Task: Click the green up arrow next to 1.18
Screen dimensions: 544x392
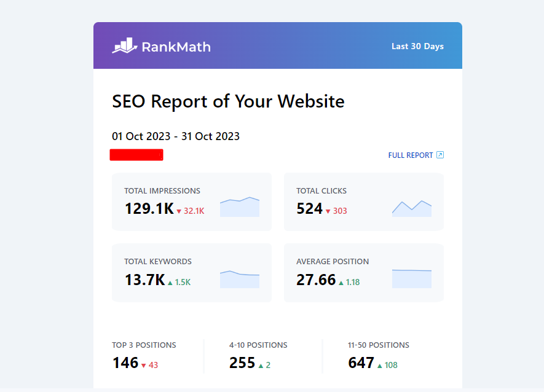Action: click(341, 283)
